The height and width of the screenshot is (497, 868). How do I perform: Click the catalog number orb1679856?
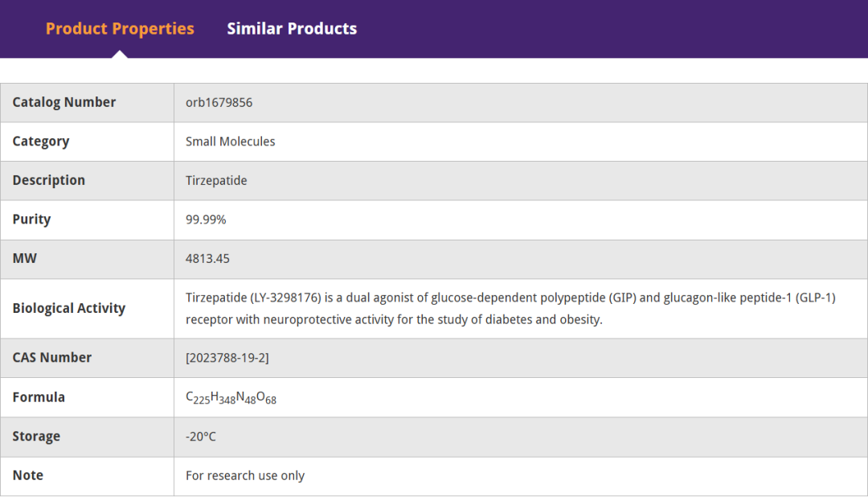[x=219, y=102]
